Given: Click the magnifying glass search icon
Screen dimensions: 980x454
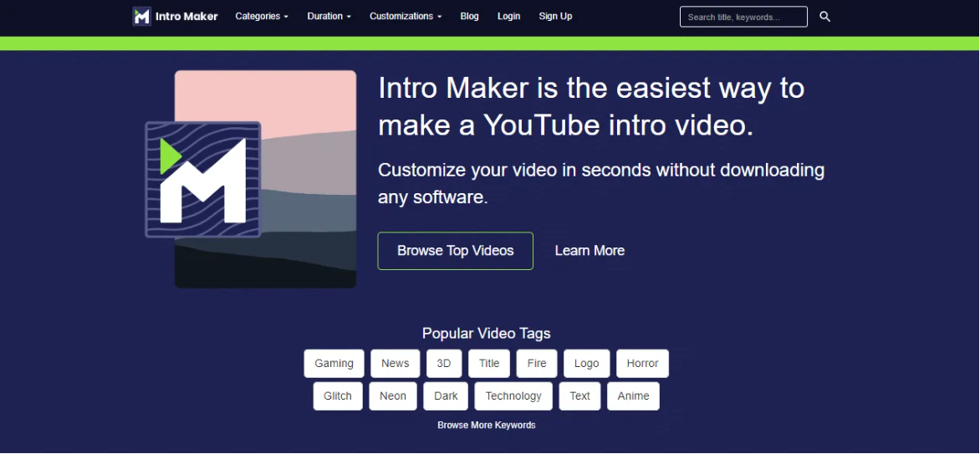Looking at the screenshot, I should tap(824, 17).
